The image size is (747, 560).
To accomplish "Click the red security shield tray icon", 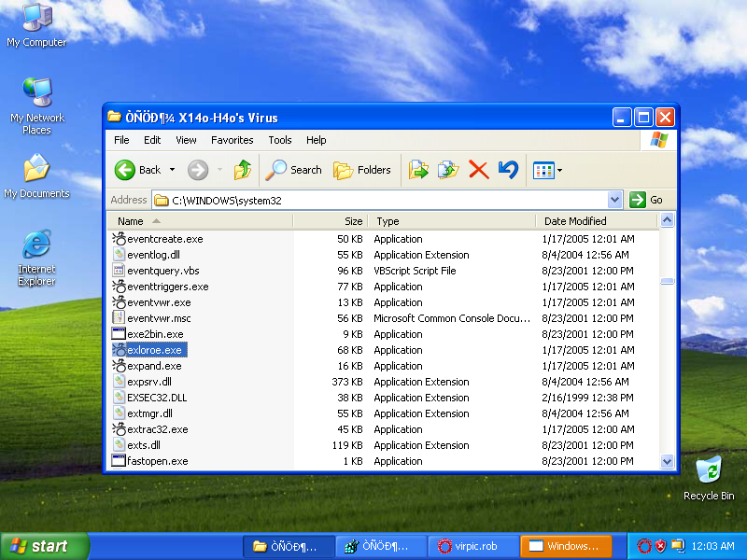I will [660, 546].
